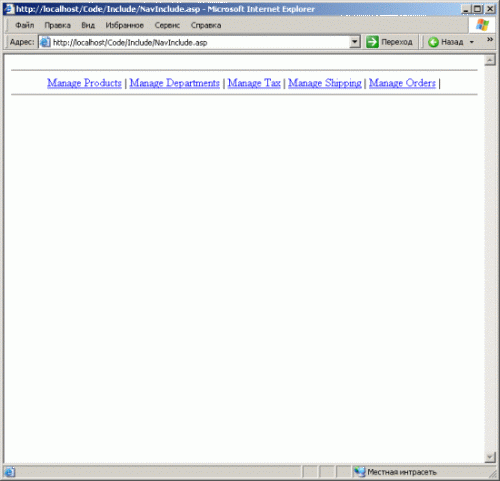The image size is (500, 481).
Task: Click the status bar page icon
Action: [10, 472]
